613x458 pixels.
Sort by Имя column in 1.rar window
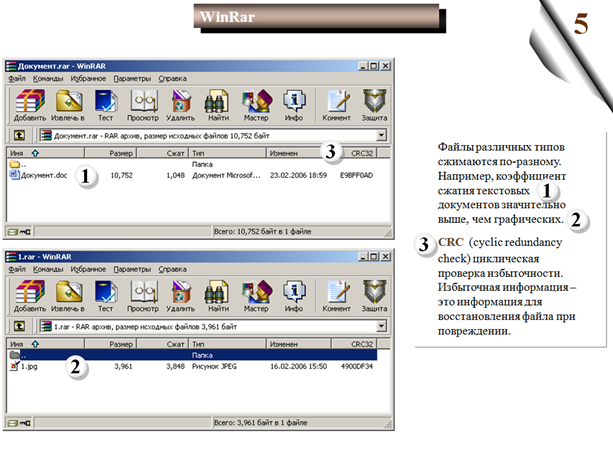(45, 344)
